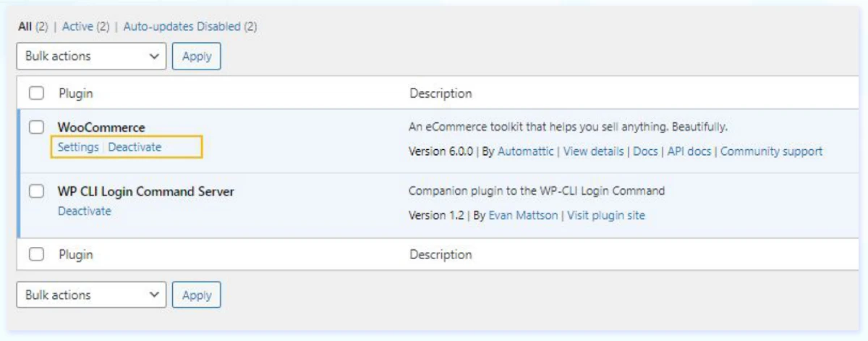Screen dimensions: 868x341
Task: Select the WooCommerce plugin checkbox
Action: 37,127
